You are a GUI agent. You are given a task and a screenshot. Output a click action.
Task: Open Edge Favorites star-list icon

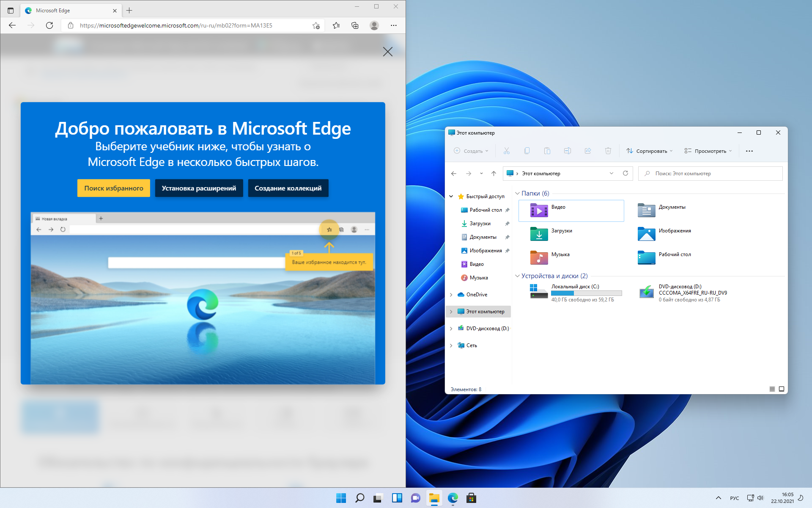(336, 25)
